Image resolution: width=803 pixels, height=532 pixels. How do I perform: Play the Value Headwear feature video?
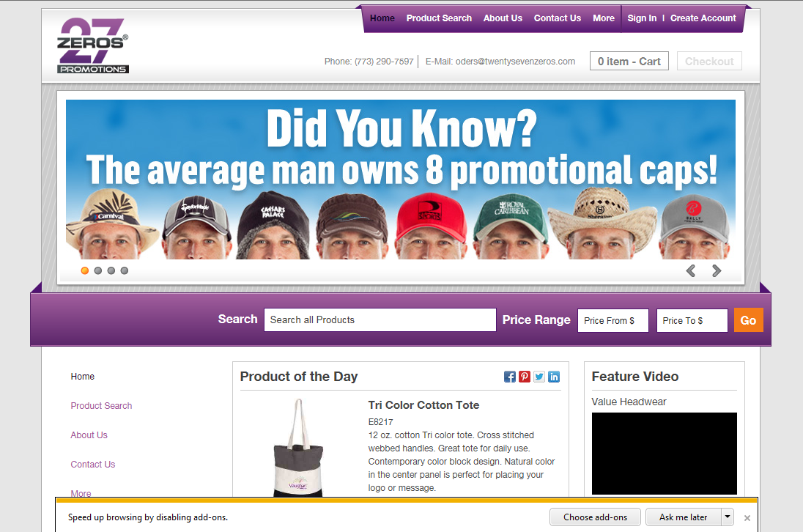[x=664, y=453]
